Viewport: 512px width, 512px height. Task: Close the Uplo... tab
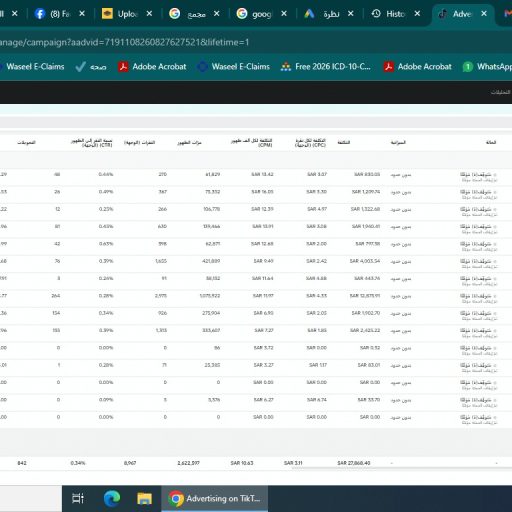149,14
